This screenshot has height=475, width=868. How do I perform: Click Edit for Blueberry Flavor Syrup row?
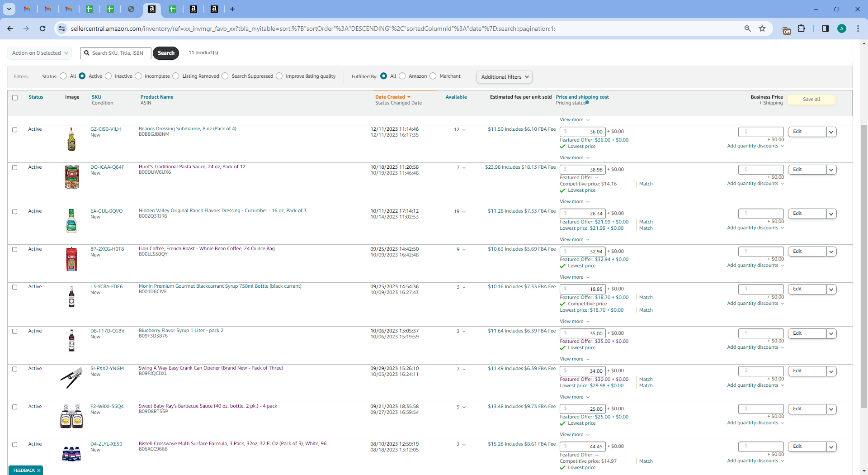pos(807,333)
